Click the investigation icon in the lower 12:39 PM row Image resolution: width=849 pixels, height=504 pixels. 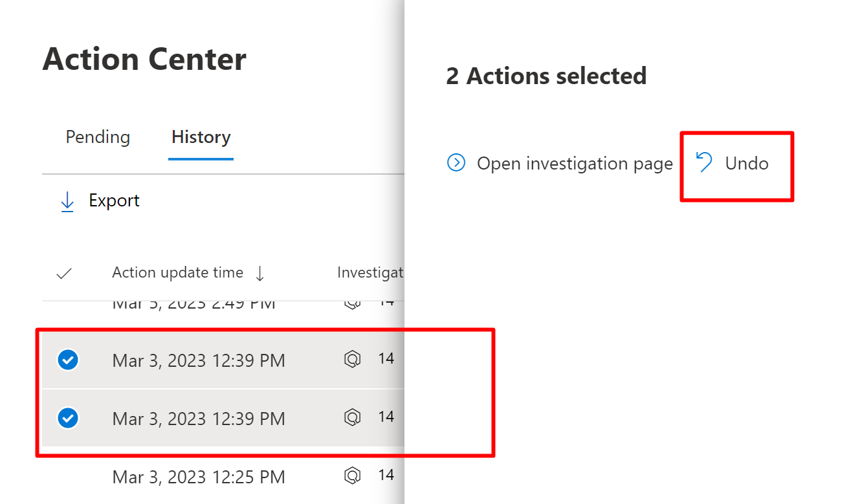pyautogui.click(x=351, y=417)
